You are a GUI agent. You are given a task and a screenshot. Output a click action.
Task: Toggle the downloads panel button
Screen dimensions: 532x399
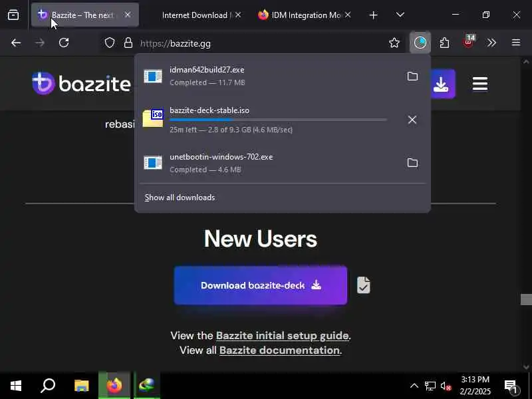pos(420,43)
